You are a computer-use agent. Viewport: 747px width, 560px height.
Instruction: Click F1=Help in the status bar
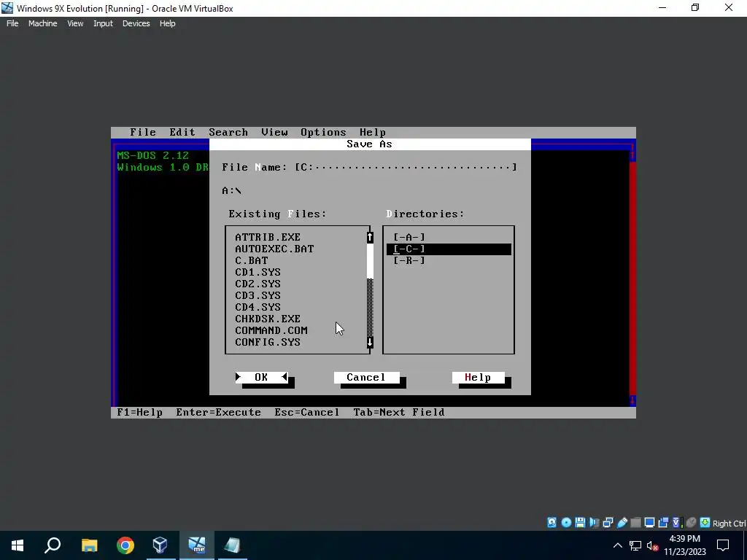pyautogui.click(x=139, y=413)
